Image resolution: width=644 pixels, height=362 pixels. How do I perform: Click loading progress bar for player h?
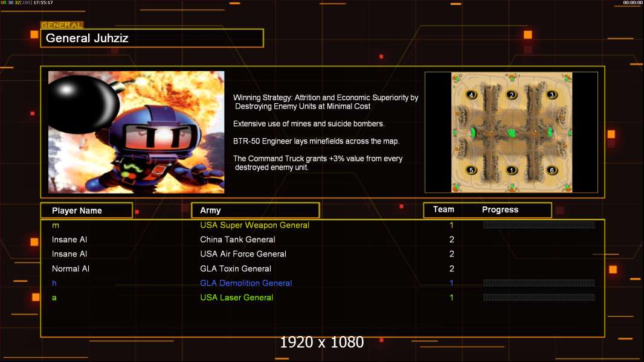pos(539,283)
